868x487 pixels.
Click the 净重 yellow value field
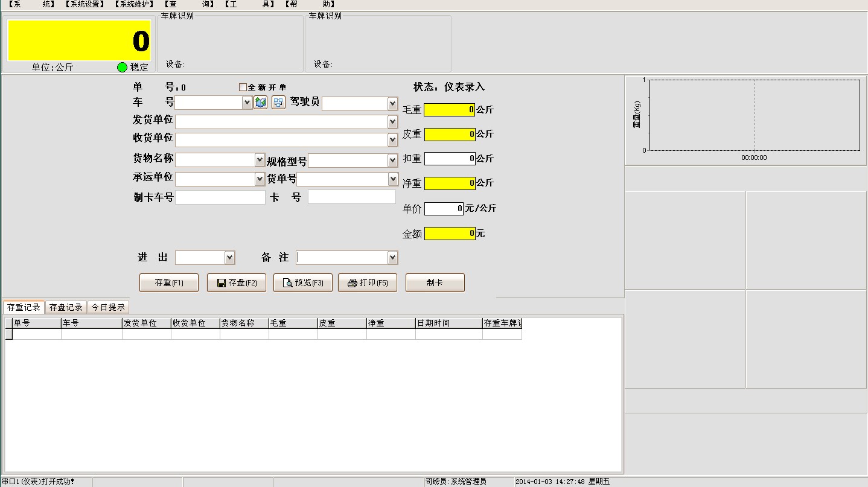coord(450,183)
